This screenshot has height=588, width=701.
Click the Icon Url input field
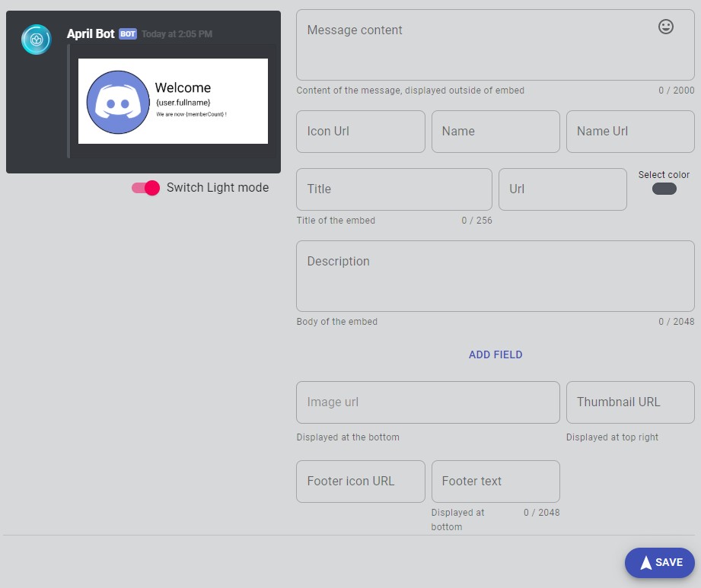[361, 132]
